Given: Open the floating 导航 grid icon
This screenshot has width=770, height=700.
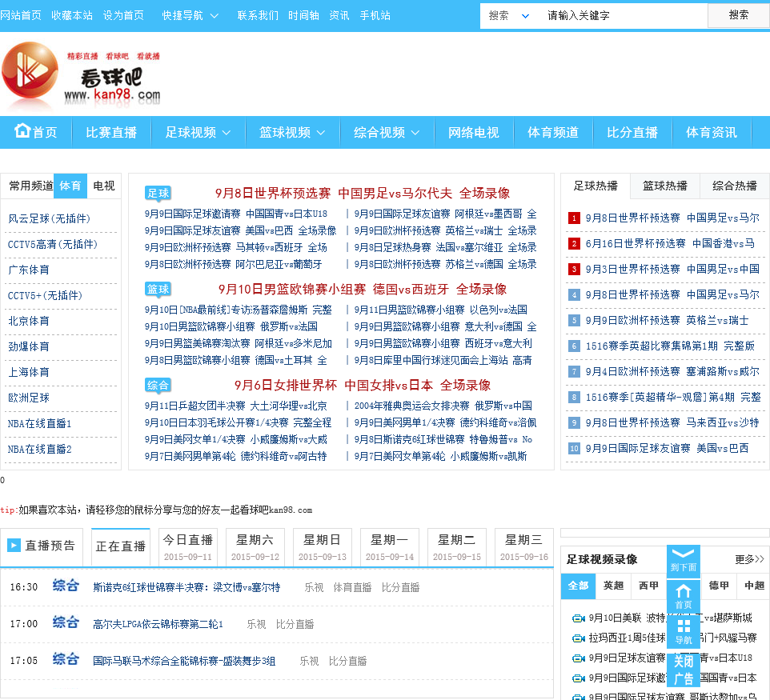Looking at the screenshot, I should tap(683, 632).
